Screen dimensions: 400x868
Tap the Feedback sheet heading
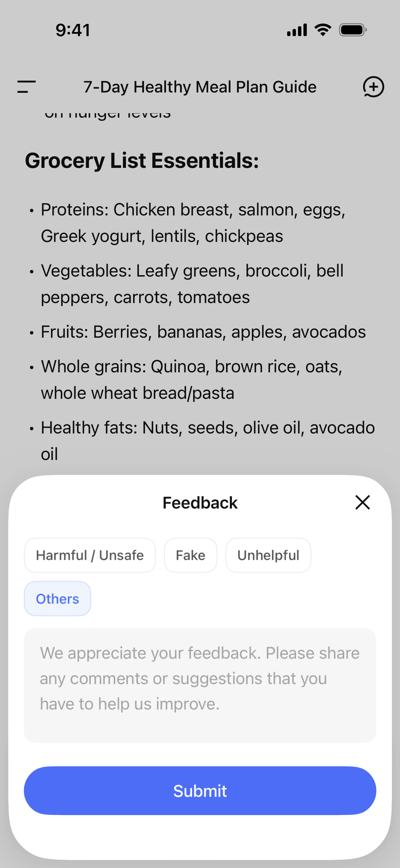(200, 503)
